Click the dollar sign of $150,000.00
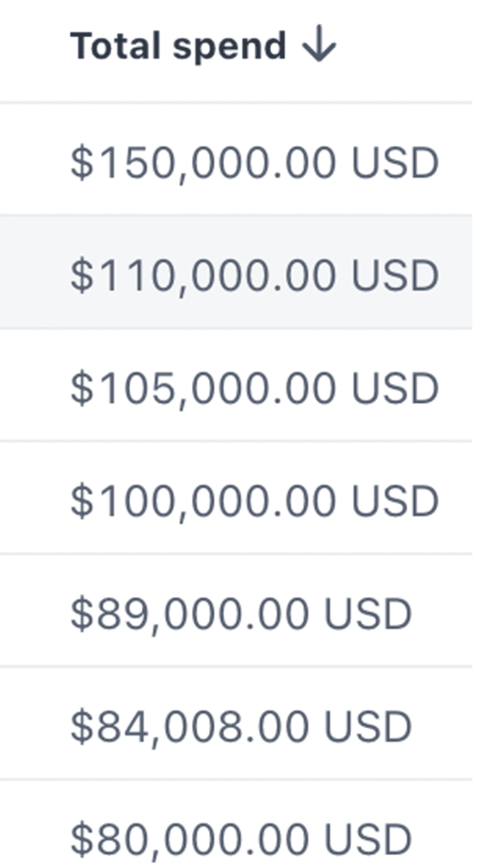 click(x=80, y=163)
